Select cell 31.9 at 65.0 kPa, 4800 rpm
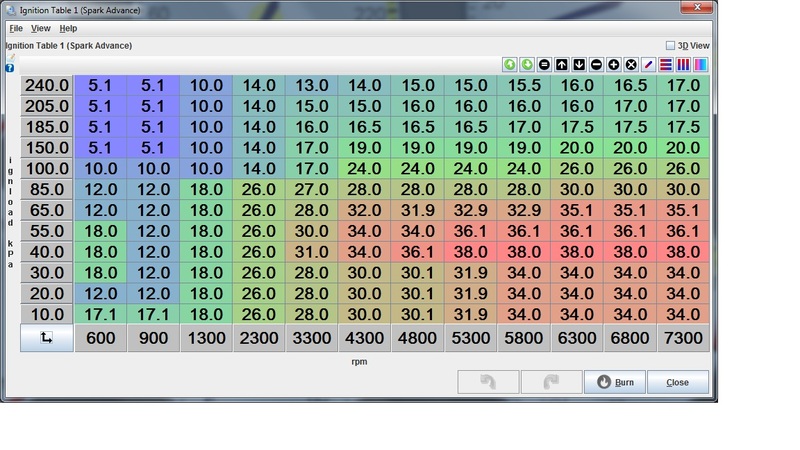Viewport: 800px width, 450px height. coord(417,210)
